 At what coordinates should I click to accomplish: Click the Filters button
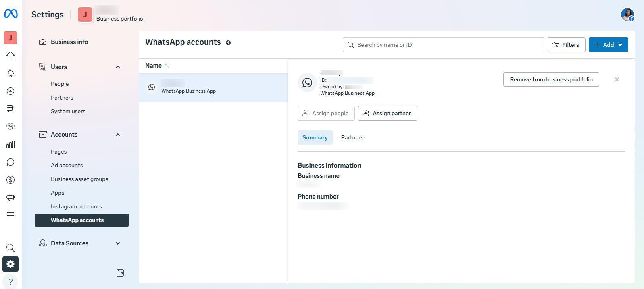(567, 45)
